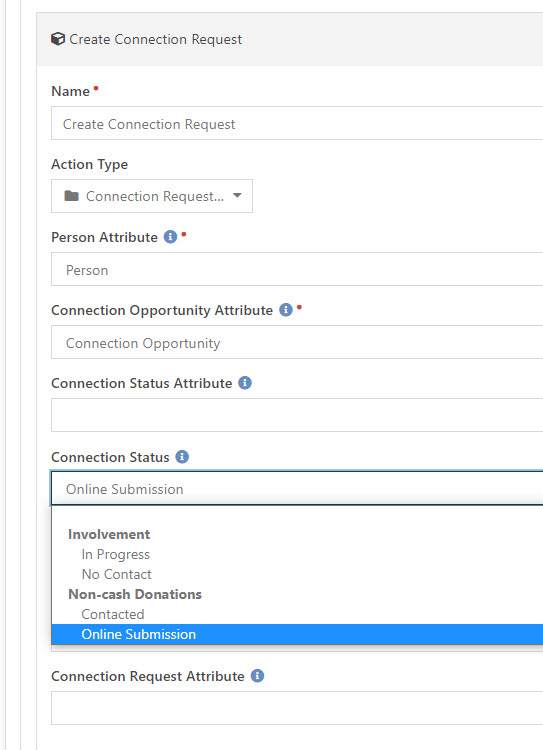Screen dimensions: 543x750
Task: Click the Connection Status info icon
Action: pyautogui.click(x=182, y=457)
